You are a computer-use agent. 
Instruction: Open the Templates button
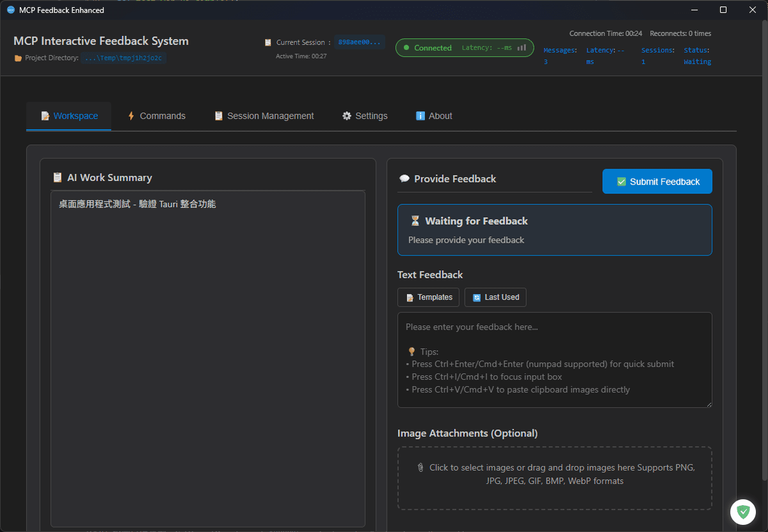(428, 297)
